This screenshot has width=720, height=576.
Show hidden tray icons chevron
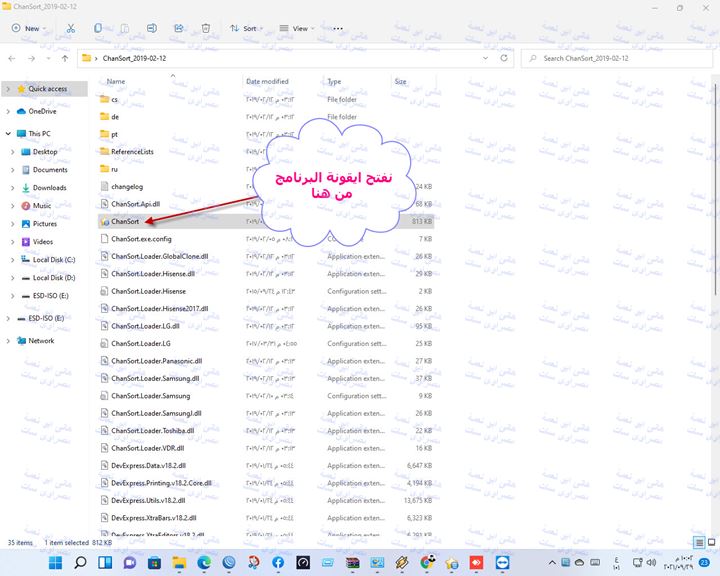[x=552, y=562]
